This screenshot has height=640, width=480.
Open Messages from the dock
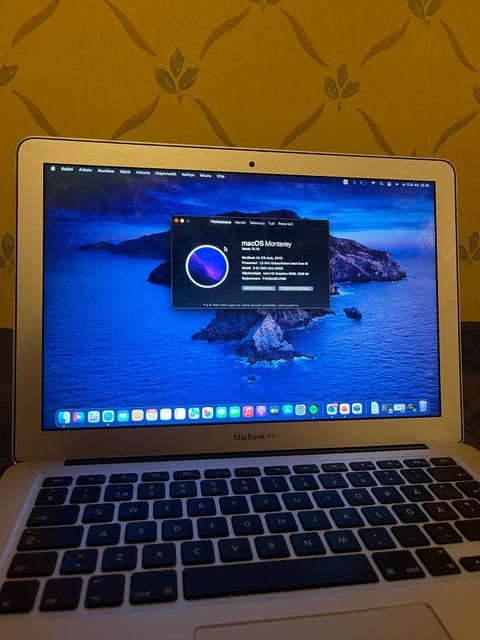click(221, 412)
